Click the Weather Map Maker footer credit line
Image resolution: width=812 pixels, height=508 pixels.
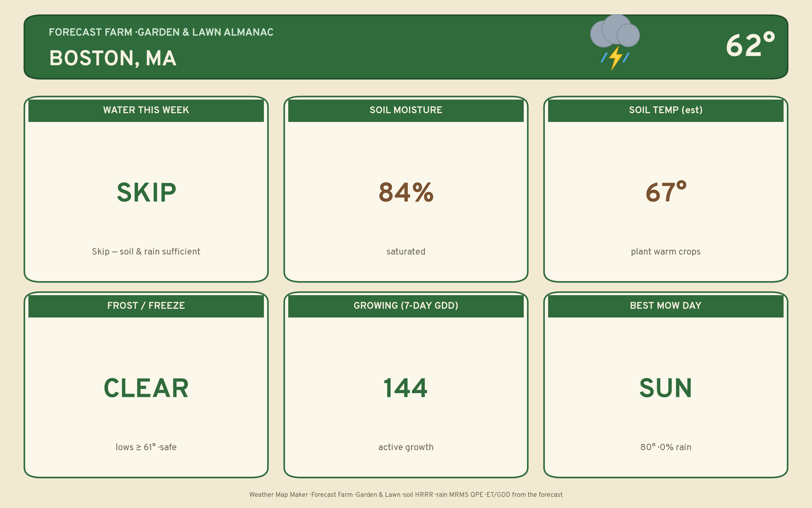(x=406, y=494)
